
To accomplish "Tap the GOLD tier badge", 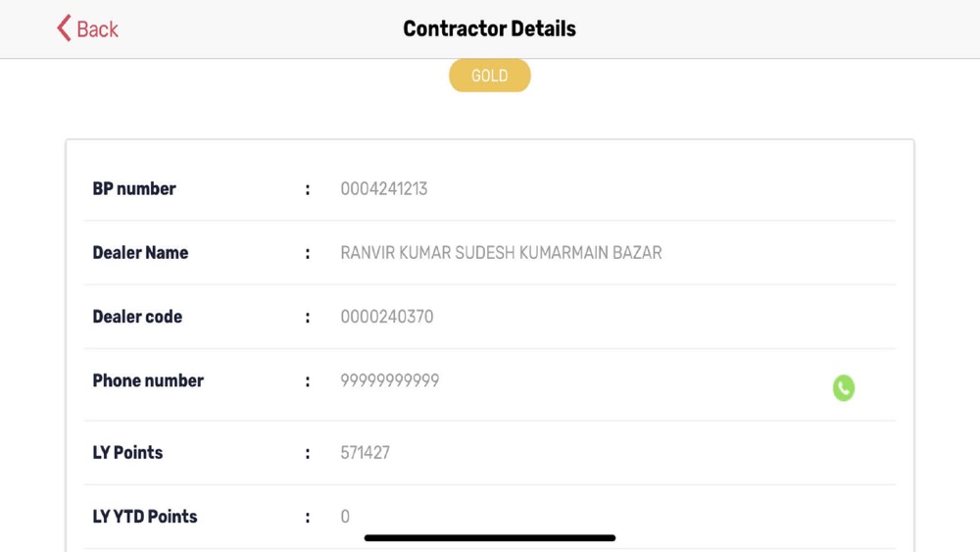I will [x=489, y=75].
